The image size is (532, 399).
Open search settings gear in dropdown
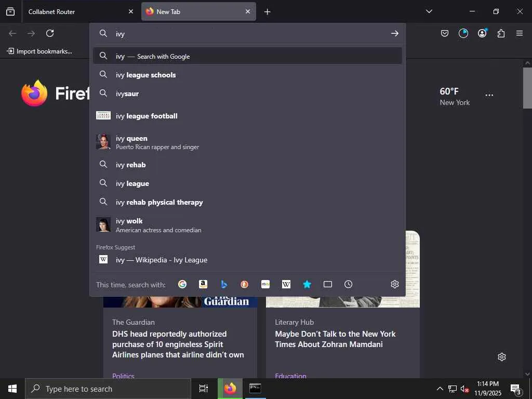click(x=395, y=284)
